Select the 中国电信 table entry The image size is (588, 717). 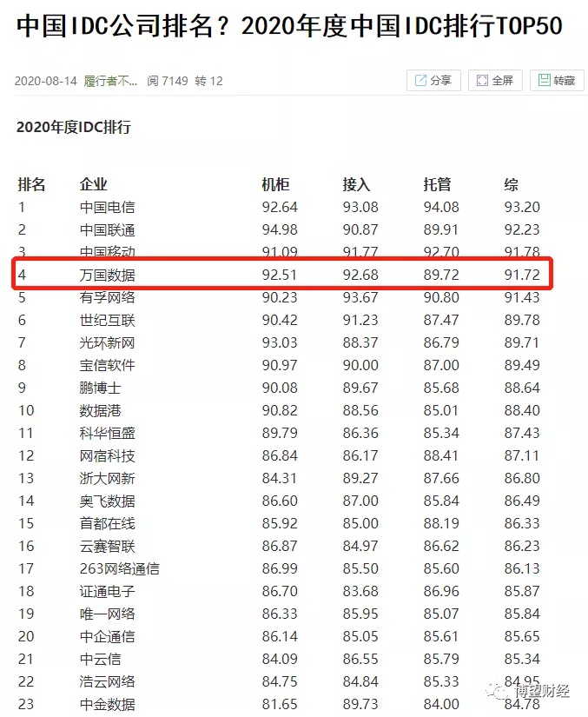tap(108, 207)
